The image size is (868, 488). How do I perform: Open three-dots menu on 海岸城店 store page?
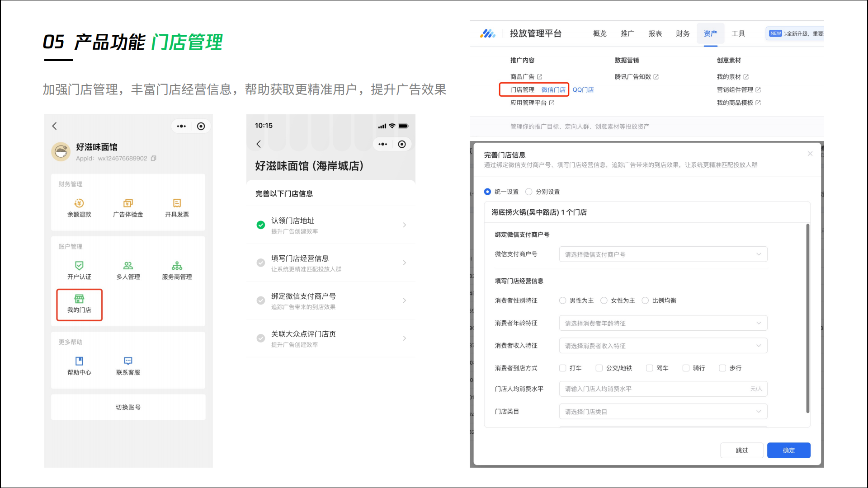(x=383, y=144)
